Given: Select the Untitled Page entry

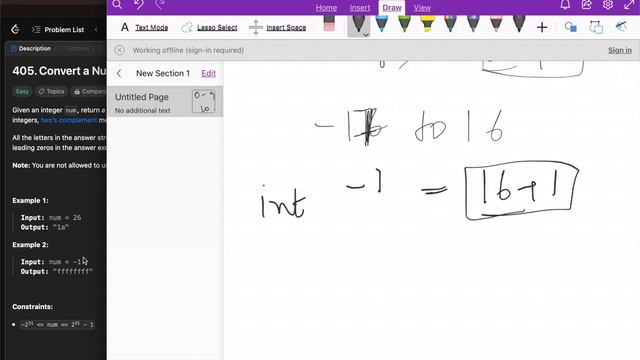Looking at the screenshot, I should point(165,102).
